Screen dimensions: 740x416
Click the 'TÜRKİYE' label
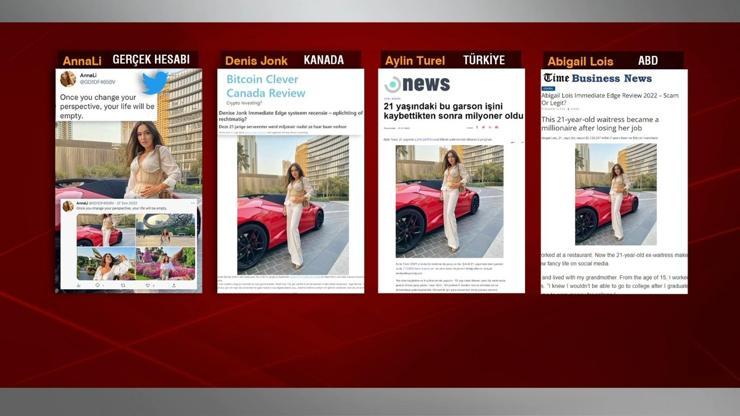pyautogui.click(x=484, y=60)
